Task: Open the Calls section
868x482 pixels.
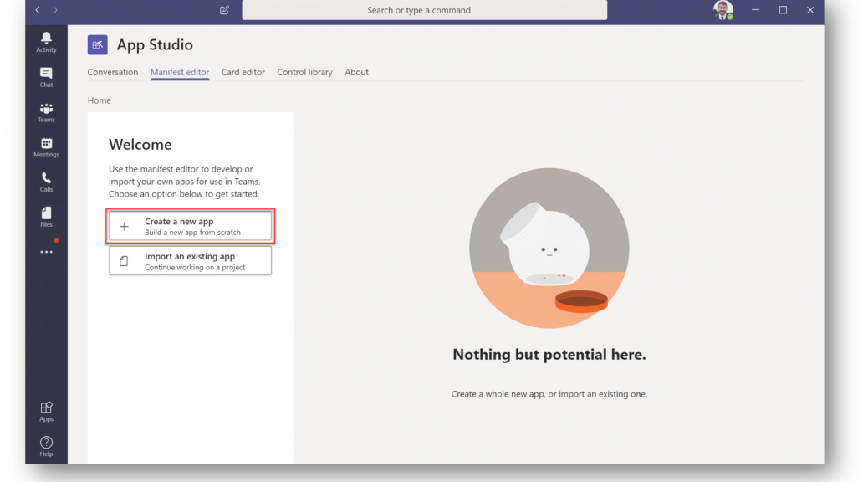Action: pos(47,182)
